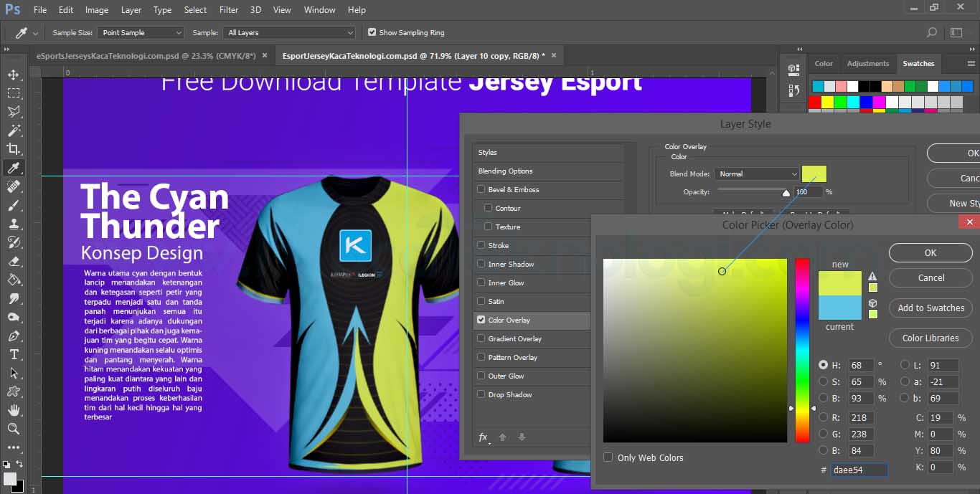Image resolution: width=980 pixels, height=494 pixels.
Task: Enable the Only Web Colors checkbox
Action: (608, 457)
